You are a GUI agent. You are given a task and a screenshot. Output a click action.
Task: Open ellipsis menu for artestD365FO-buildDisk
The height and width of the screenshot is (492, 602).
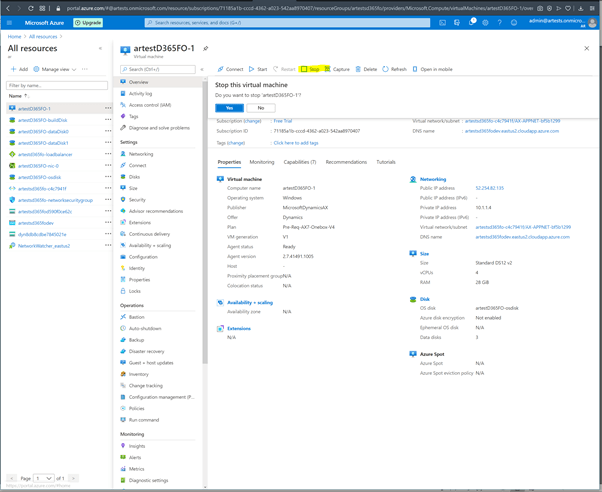[x=108, y=120]
